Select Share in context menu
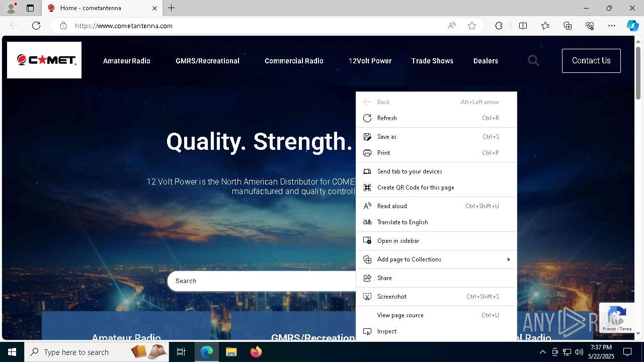Screen dimensions: 644x362 coord(436,278)
